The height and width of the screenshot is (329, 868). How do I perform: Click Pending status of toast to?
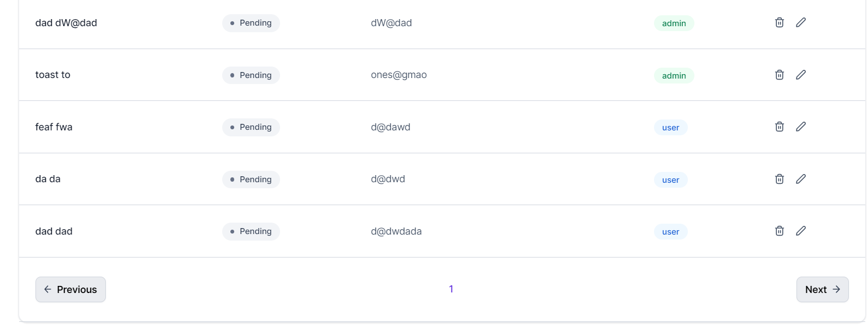click(x=251, y=75)
